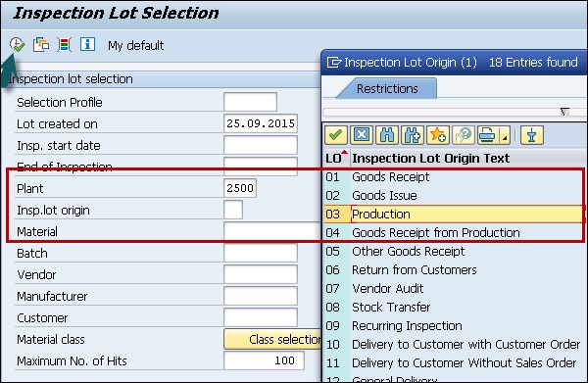
Task: Select 06 Return from Customers
Action: (x=455, y=269)
